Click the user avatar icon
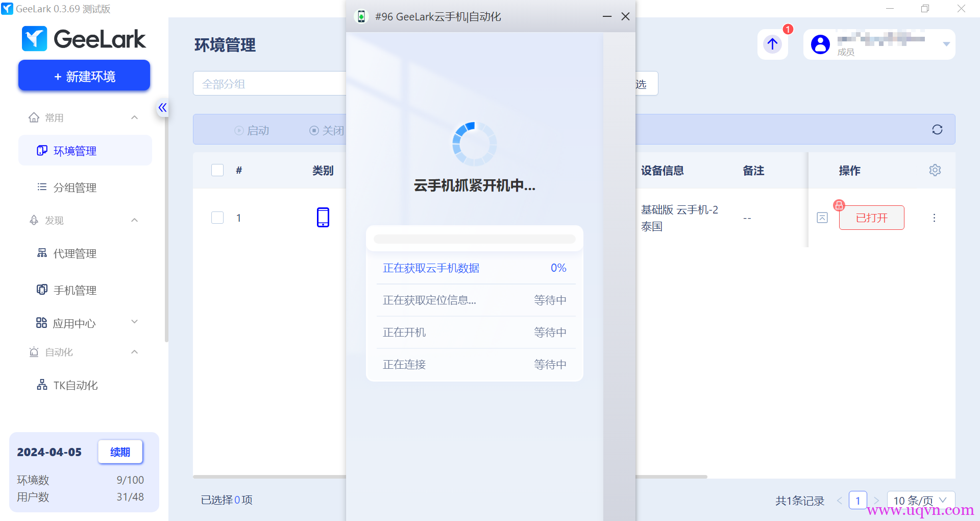The image size is (980, 521). (820, 44)
